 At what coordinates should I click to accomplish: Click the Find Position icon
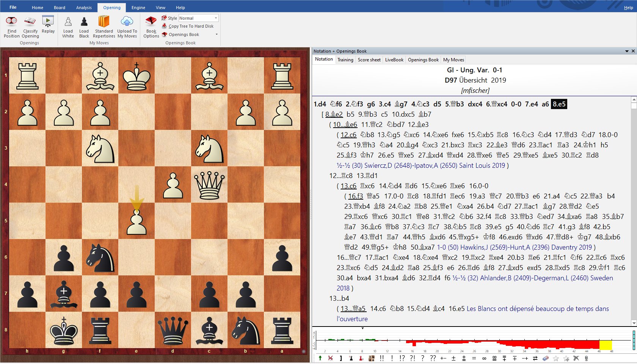(x=11, y=21)
